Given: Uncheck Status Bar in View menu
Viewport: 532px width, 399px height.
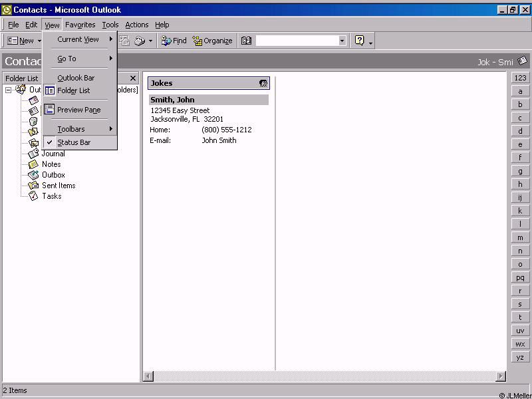Looking at the screenshot, I should (x=80, y=142).
